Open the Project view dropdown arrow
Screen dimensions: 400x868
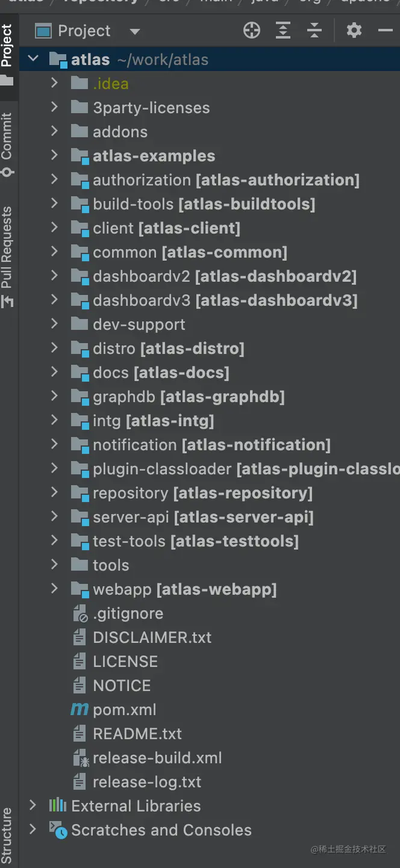[135, 31]
